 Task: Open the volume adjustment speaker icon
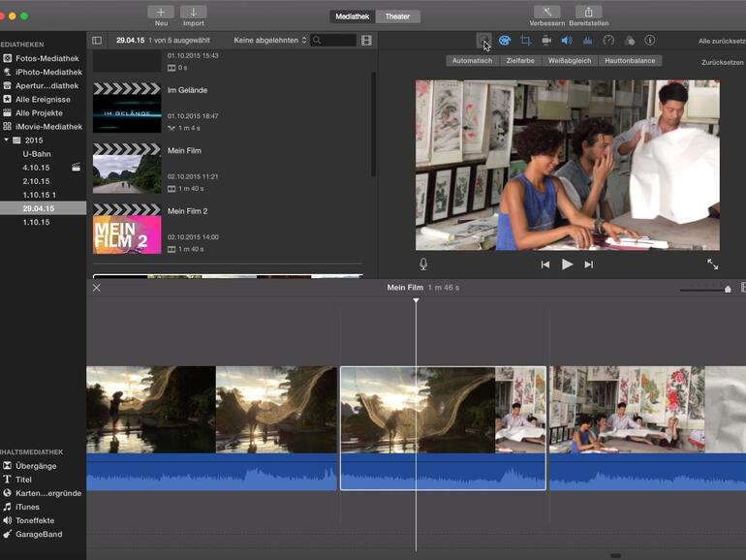tap(567, 41)
